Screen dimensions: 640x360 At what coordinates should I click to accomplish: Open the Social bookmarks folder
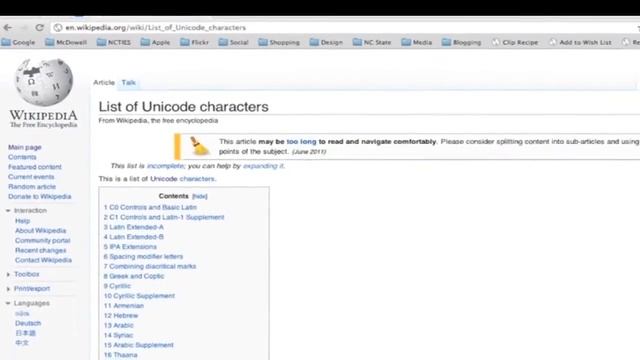click(x=233, y=42)
